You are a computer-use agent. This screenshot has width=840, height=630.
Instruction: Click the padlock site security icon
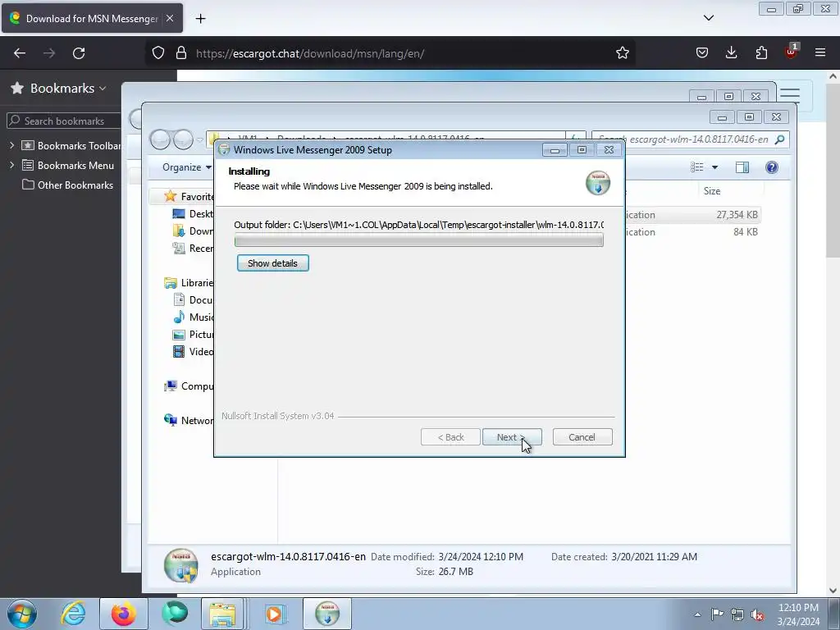181,53
